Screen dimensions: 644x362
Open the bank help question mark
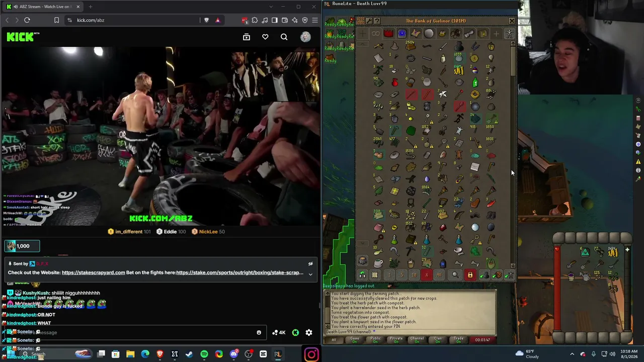[377, 21]
